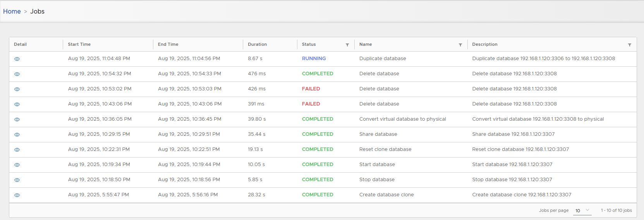View details of the Start database job
The height and width of the screenshot is (220, 644).
click(17, 165)
